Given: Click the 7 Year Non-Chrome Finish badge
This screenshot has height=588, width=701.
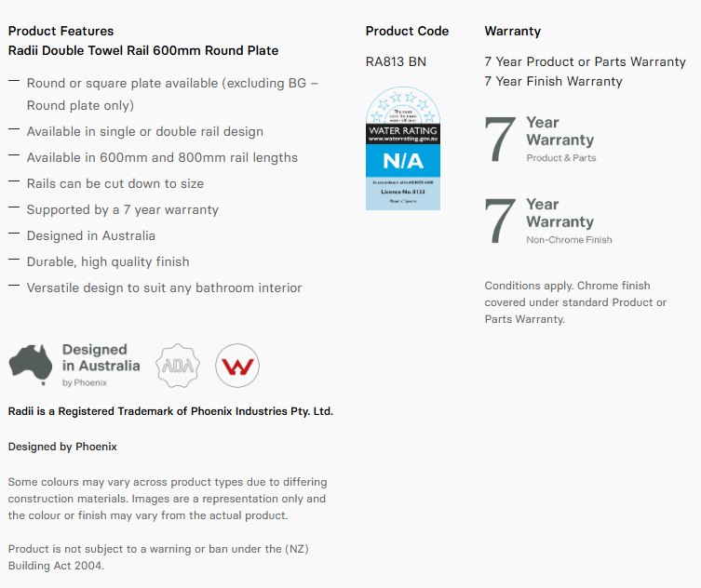Looking at the screenshot, I should 548,220.
